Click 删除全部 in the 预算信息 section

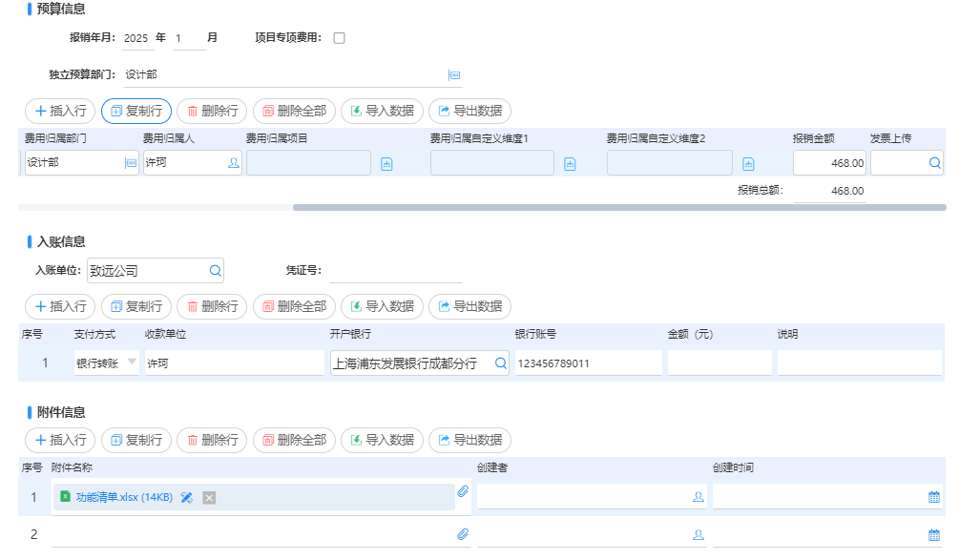[294, 112]
